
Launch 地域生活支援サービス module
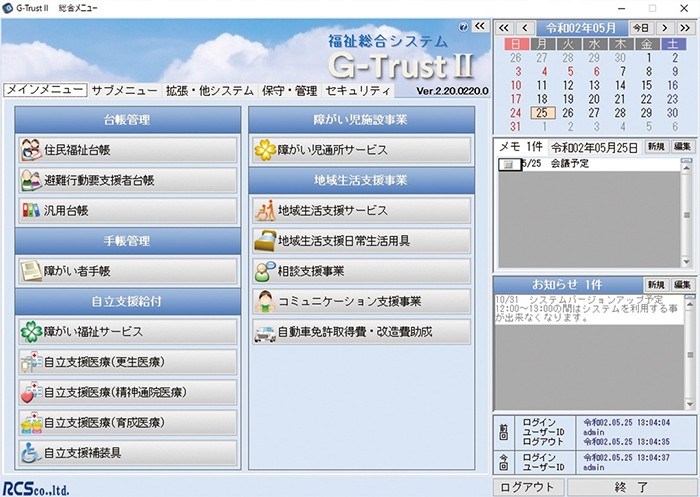[x=360, y=211]
